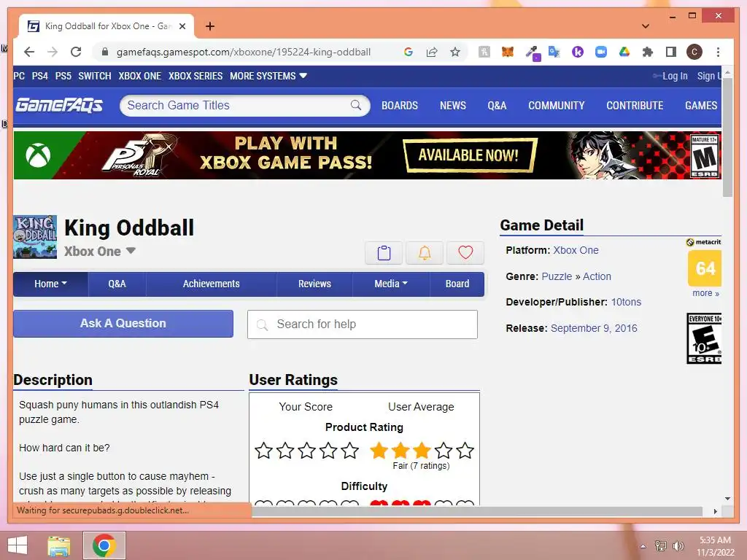
Task: Open the Puzzle genre link
Action: [557, 276]
